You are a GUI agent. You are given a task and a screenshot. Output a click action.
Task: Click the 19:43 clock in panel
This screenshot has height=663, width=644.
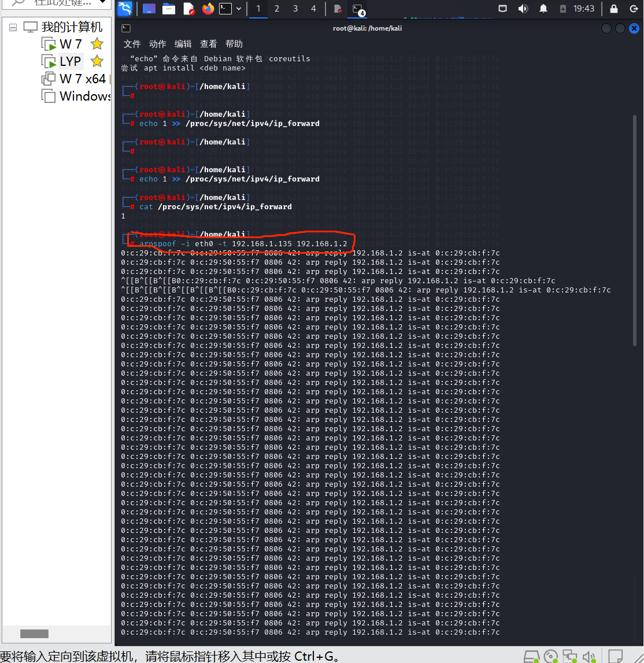click(x=583, y=9)
